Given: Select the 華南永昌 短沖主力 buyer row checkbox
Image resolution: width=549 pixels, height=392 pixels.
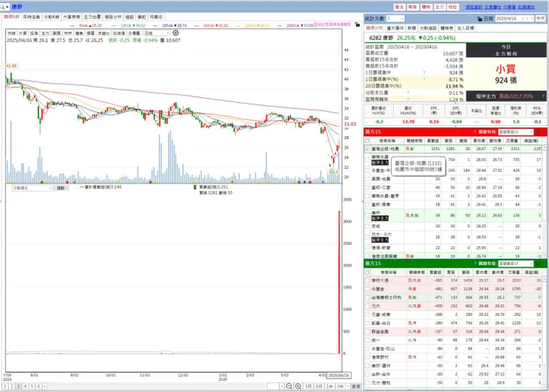Looking at the screenshot, I should click(x=367, y=160).
